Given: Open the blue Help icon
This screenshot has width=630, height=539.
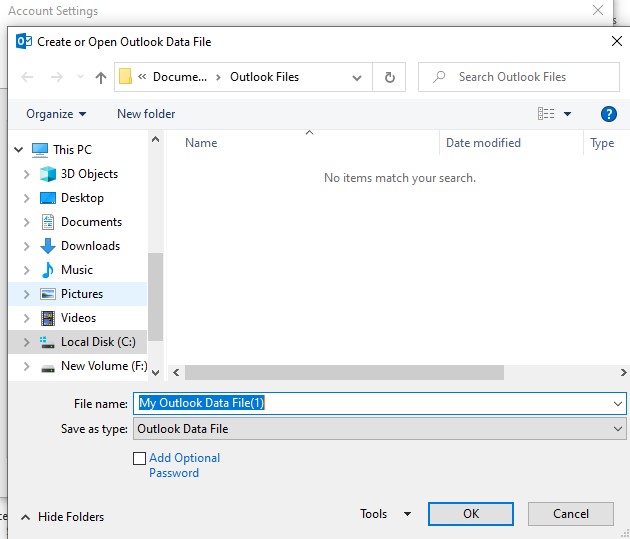Looking at the screenshot, I should click(x=609, y=114).
